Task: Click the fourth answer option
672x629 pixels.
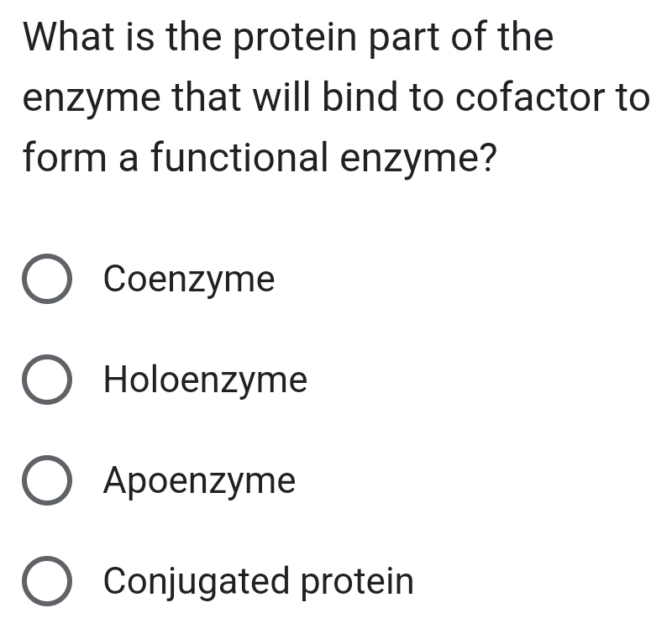Action: tap(193, 581)
